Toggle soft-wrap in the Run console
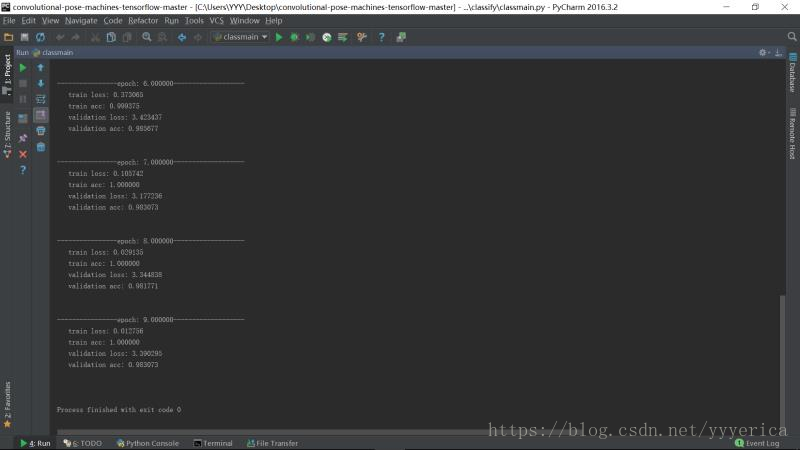 [x=41, y=99]
